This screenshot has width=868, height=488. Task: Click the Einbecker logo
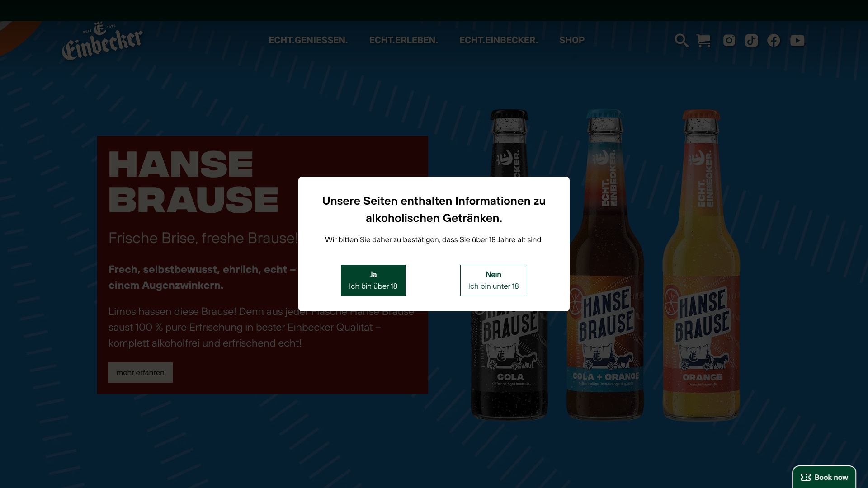click(x=102, y=41)
